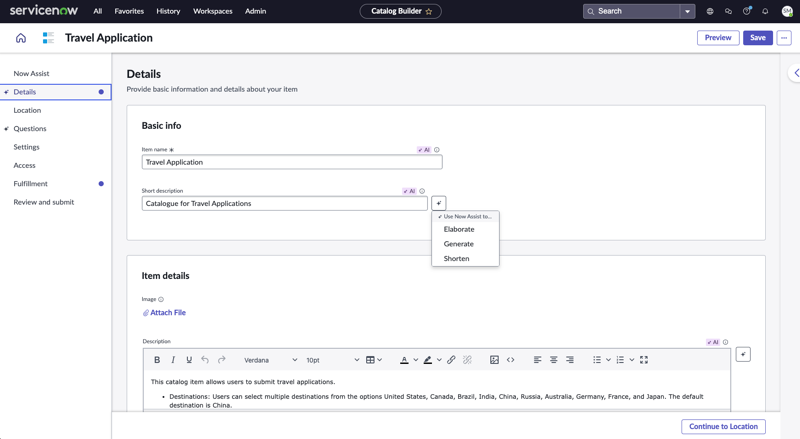Expand the highlight color options arrow
This screenshot has height=439, width=800.
[x=439, y=360]
